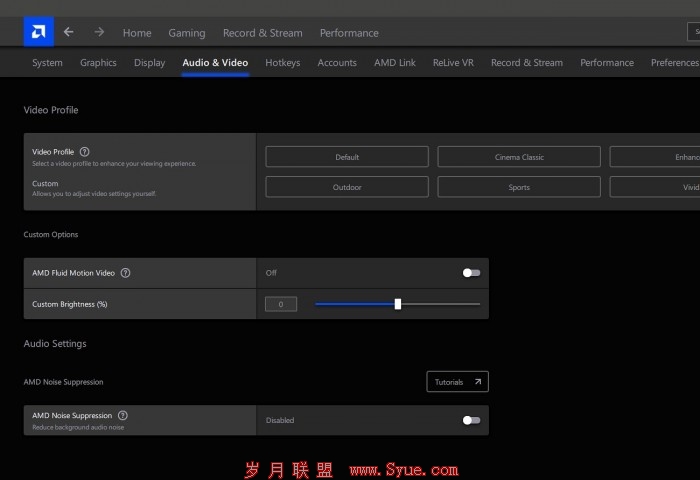
Task: Switch to the Preferences tab
Action: 675,63
